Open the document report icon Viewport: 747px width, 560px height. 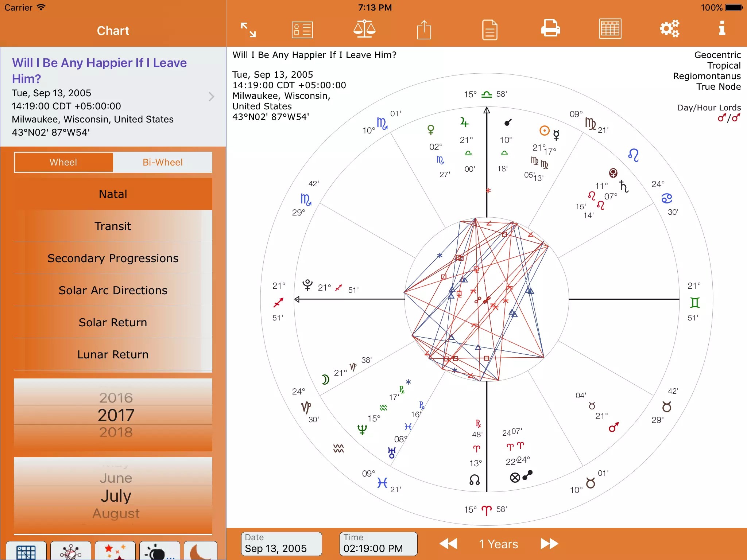(x=489, y=30)
